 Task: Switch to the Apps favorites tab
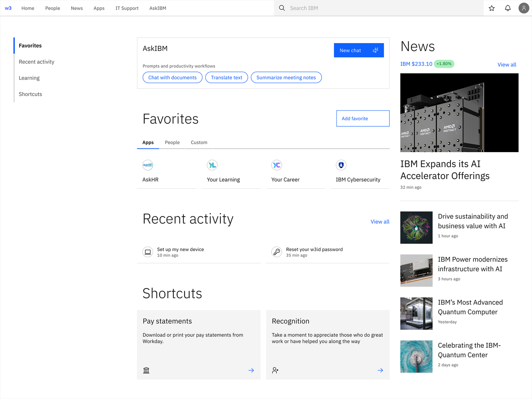pos(148,143)
